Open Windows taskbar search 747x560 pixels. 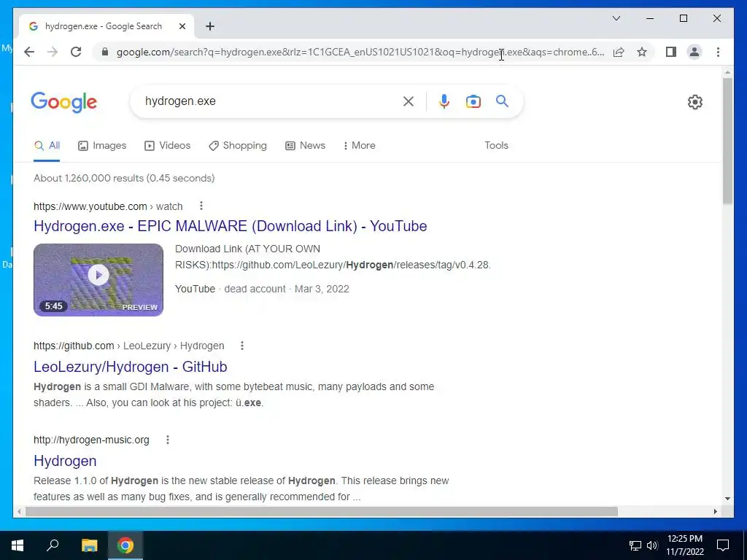[x=53, y=545]
